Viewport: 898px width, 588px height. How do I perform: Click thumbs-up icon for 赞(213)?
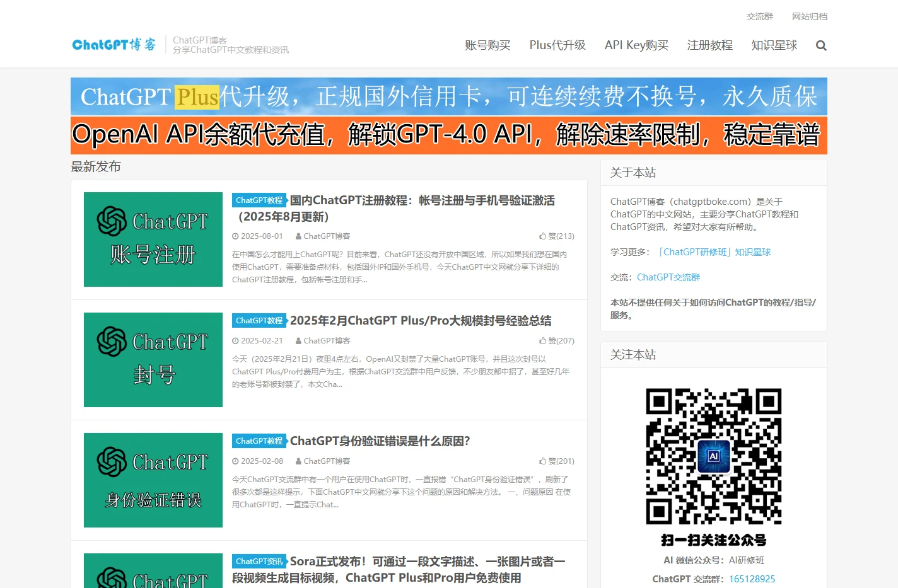click(542, 236)
